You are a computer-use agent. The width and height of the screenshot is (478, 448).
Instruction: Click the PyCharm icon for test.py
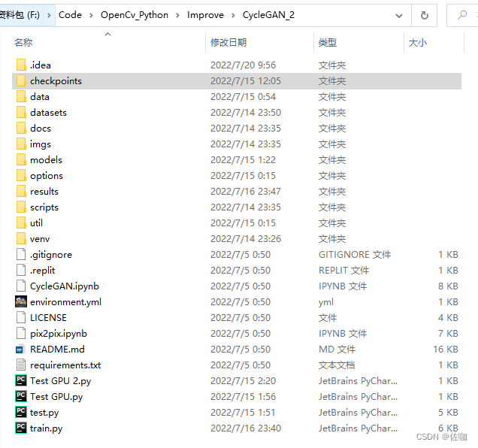click(x=21, y=413)
